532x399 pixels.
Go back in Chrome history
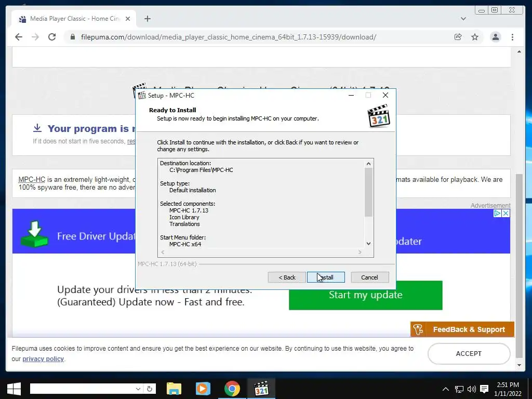click(19, 37)
